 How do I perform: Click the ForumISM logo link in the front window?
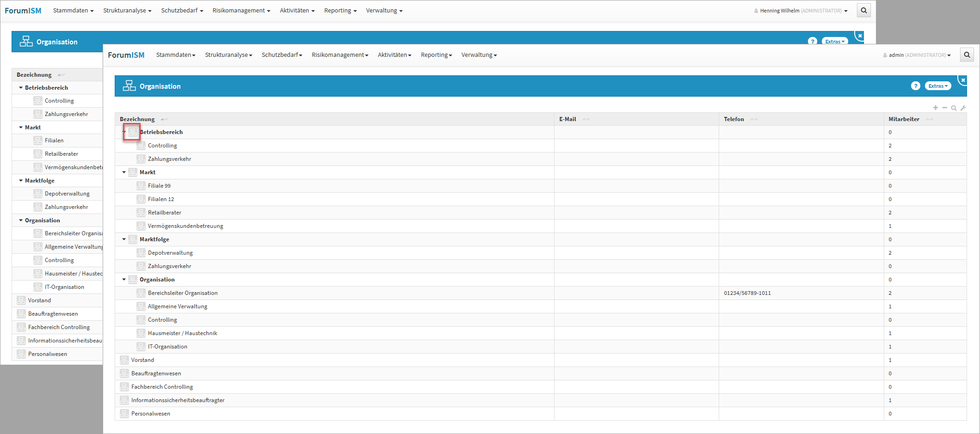coord(126,55)
